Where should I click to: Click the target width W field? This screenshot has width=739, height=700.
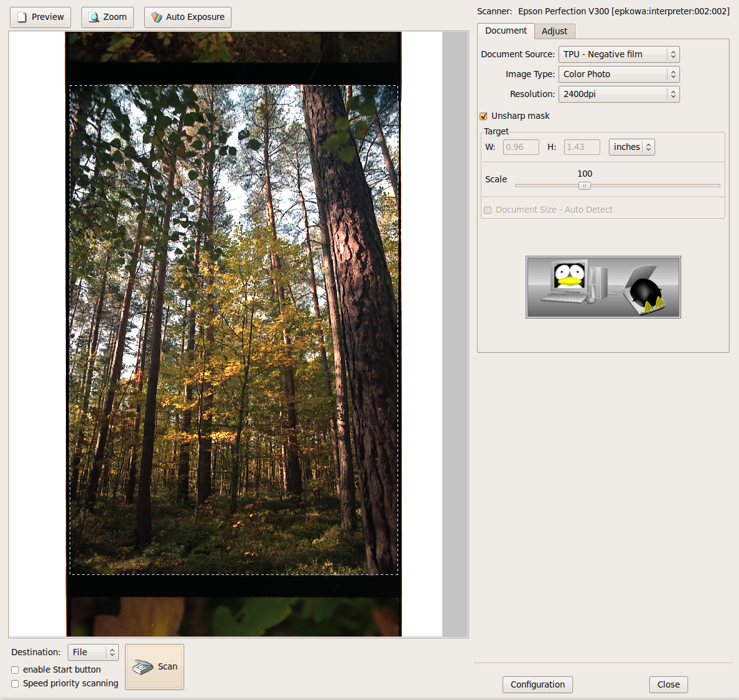point(521,147)
